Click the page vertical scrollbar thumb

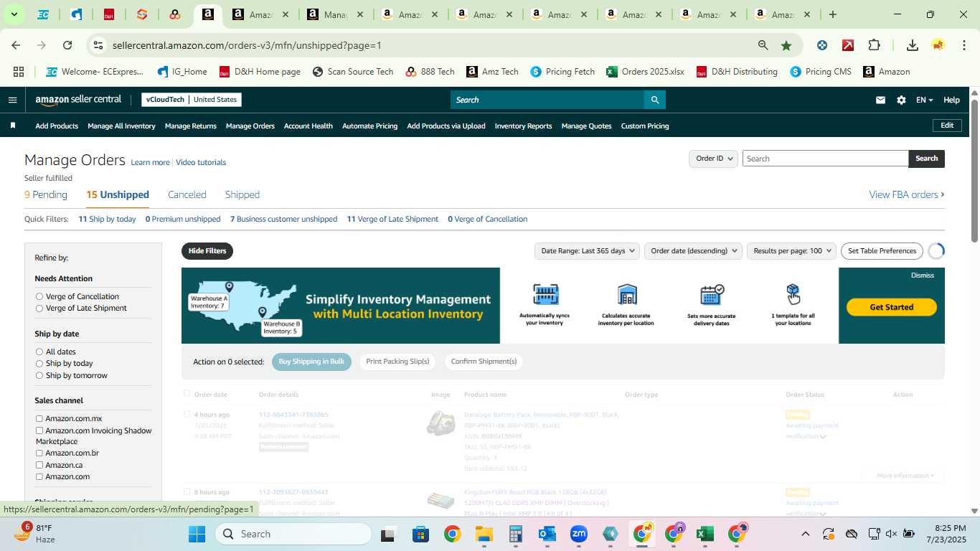point(974,171)
